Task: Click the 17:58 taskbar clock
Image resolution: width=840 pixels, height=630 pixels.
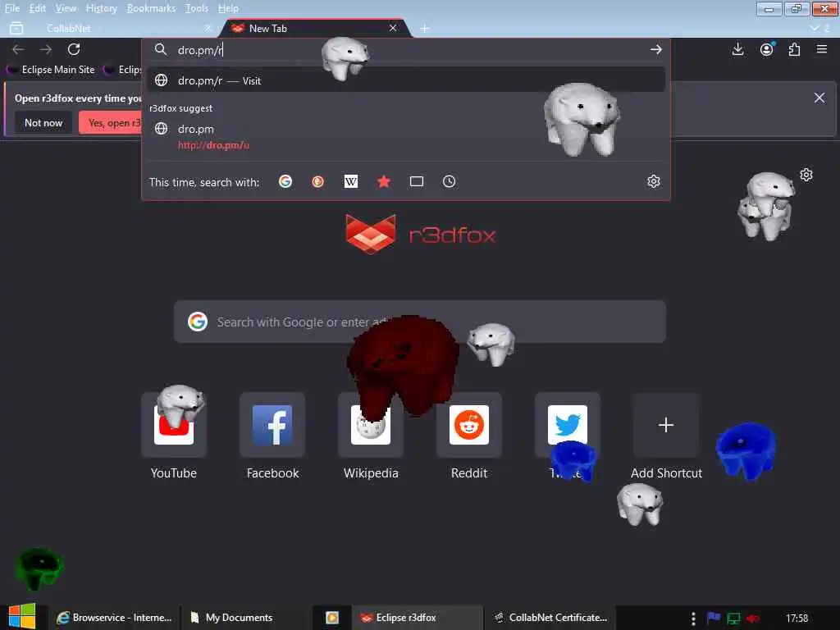Action: pos(797,618)
